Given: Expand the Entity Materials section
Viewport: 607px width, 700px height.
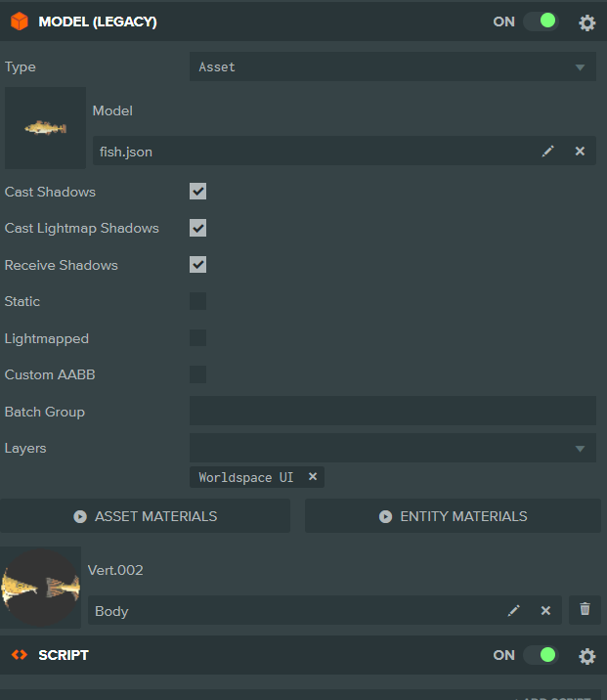Looking at the screenshot, I should tap(453, 516).
